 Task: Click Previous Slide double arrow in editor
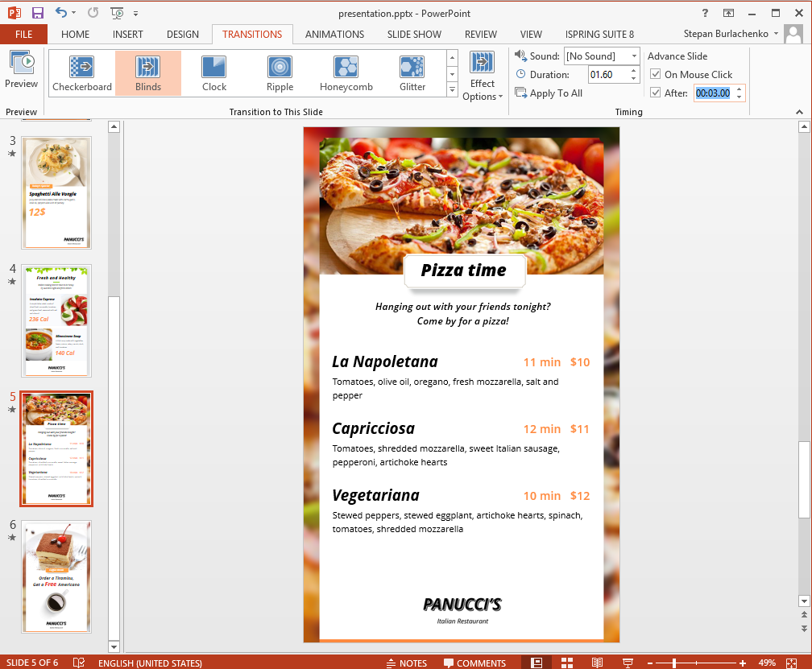pos(804,615)
